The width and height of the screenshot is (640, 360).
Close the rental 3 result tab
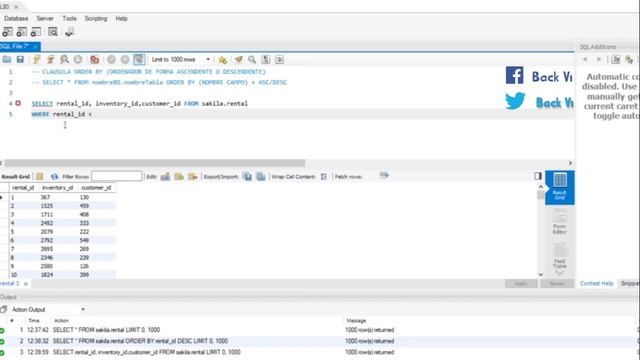[26, 284]
